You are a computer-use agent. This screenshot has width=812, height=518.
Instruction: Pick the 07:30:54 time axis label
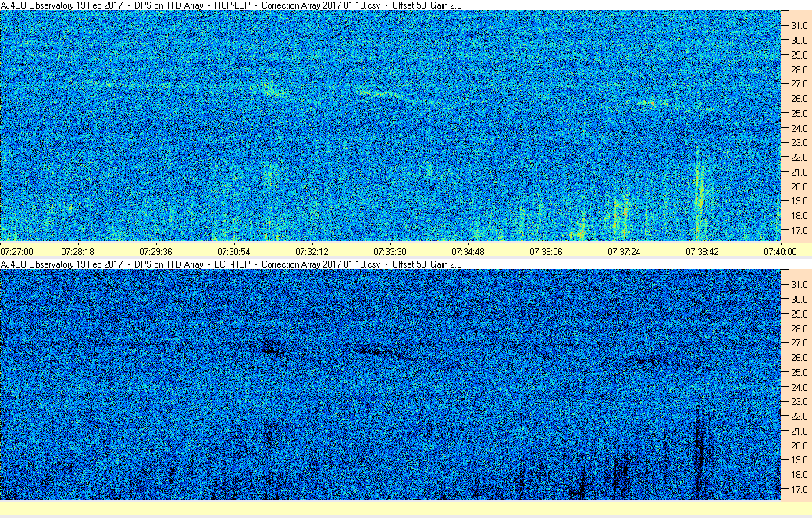233,252
